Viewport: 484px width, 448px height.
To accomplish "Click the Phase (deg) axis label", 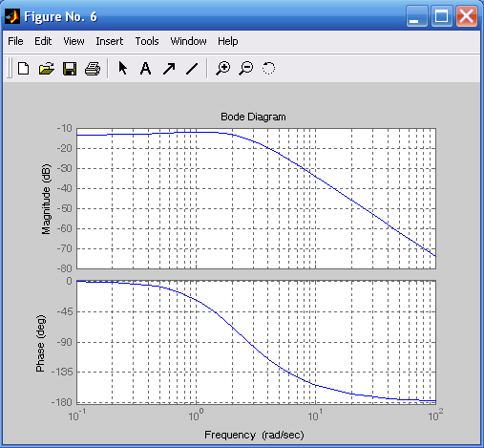I will click(40, 343).
